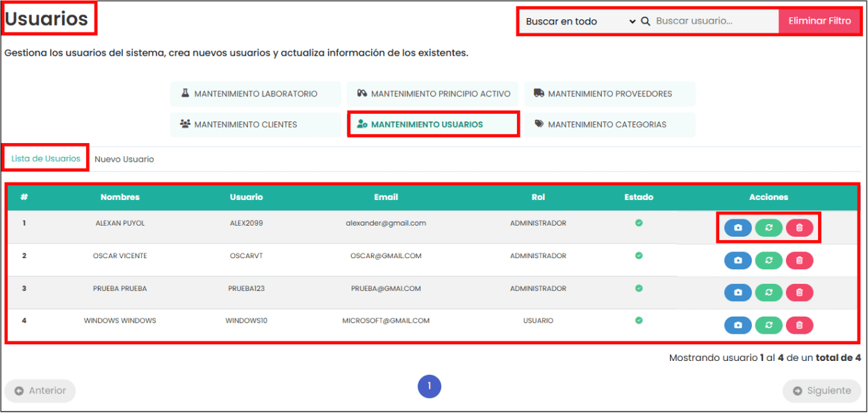The width and height of the screenshot is (868, 413).
Task: Toggle the Estado indicator for OSCAR VICENTE
Action: click(x=639, y=255)
